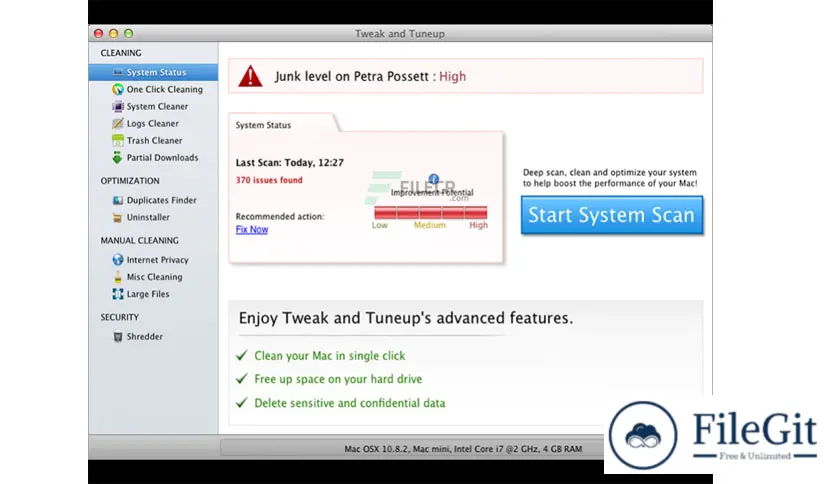Click the Large Files icon
836x484 pixels.
click(x=118, y=294)
